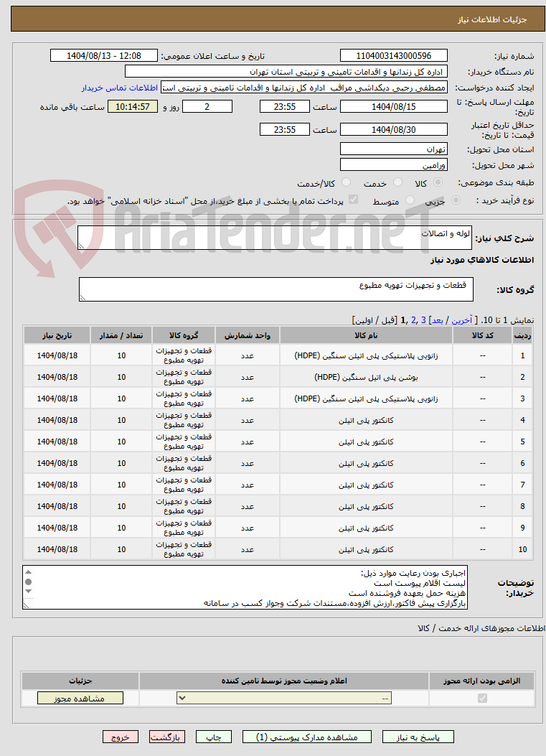Select the کالا radio button

tap(438, 182)
